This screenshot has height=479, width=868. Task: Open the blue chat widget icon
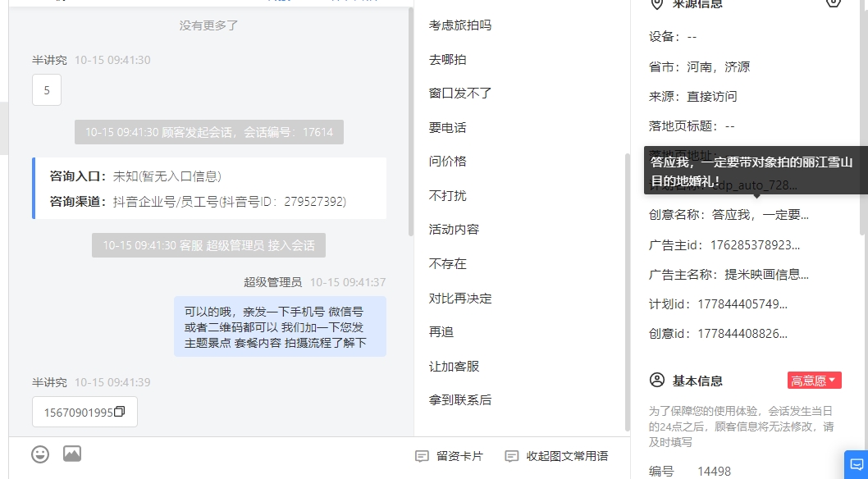click(x=857, y=464)
